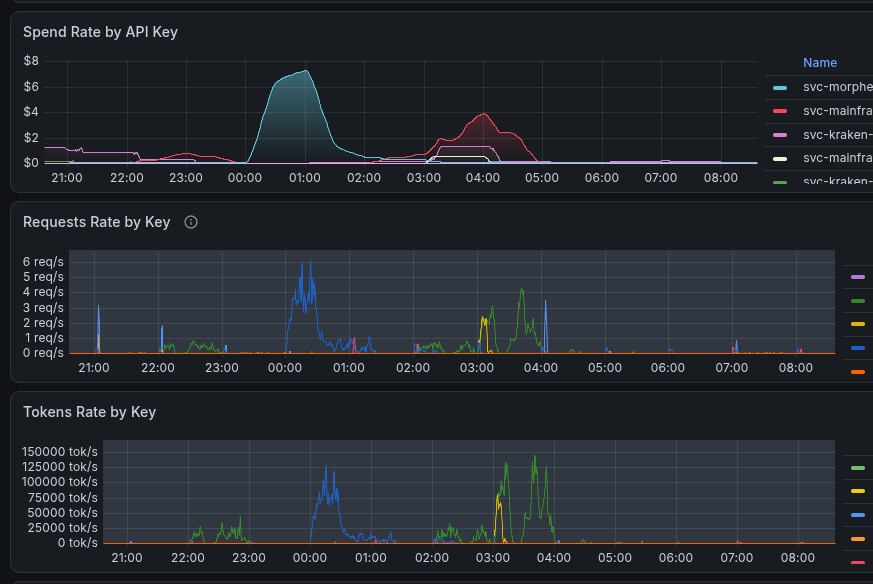Click the 3 req/s axis label

[43, 307]
